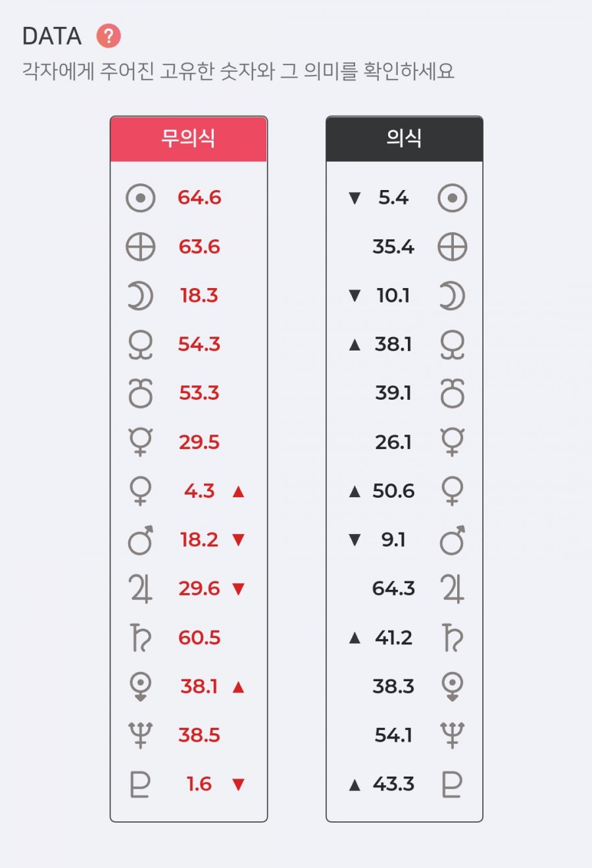Click the red up triangle next to 4.3
This screenshot has height=868, width=592.
click(x=238, y=491)
